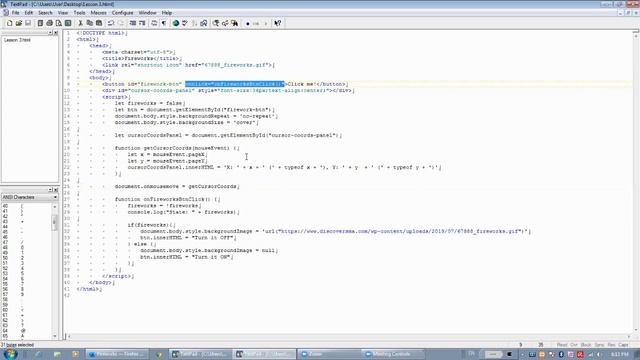Screen dimensions: 640x360
Task: Open the View menu
Action: pyautogui.click(x=63, y=13)
